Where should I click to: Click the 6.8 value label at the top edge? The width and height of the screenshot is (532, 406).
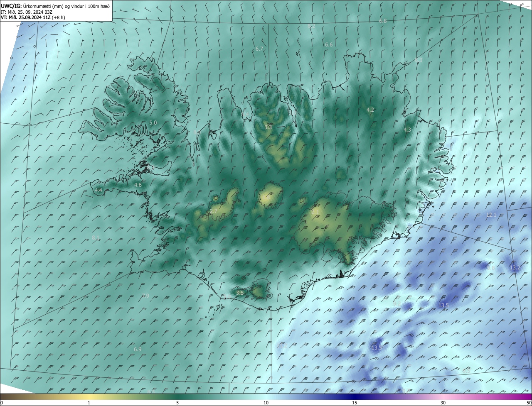383,21
